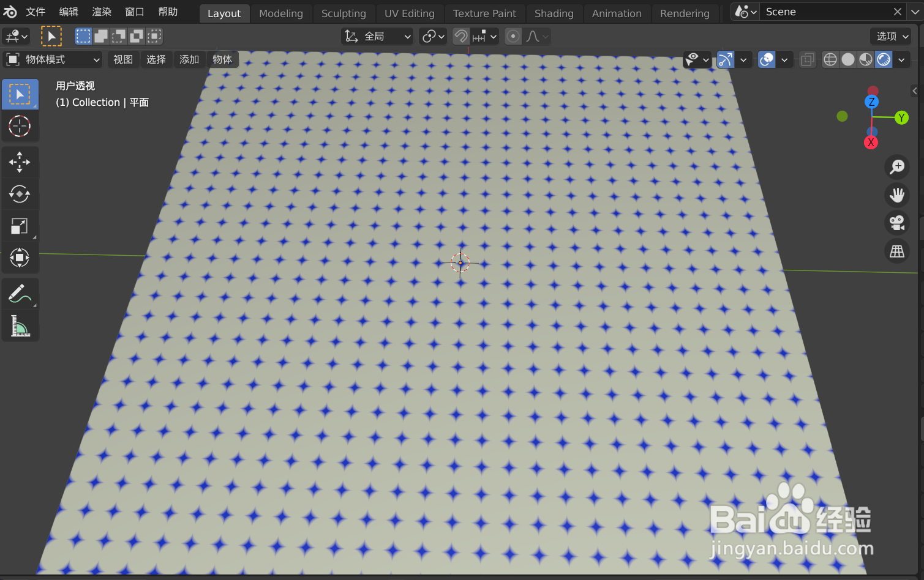Switch viewport to solid shading mode
The image size is (924, 580).
pyautogui.click(x=847, y=59)
